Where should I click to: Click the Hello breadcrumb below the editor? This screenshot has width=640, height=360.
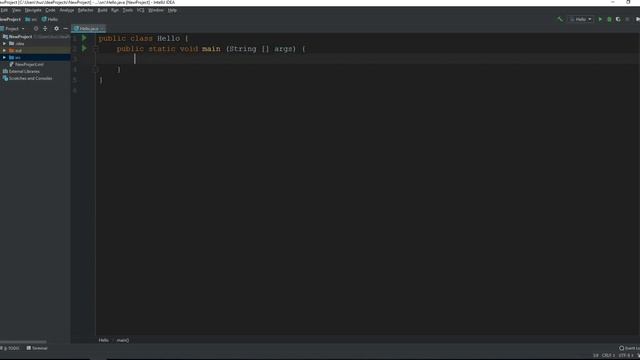(103, 340)
